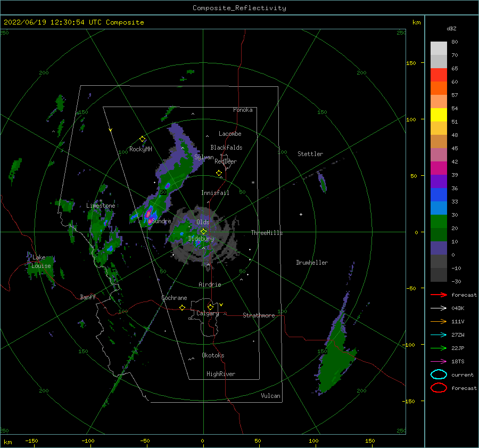This screenshot has width=479, height=448.
Task: Click the green 20 dBZ color swatch
Action: [439, 222]
